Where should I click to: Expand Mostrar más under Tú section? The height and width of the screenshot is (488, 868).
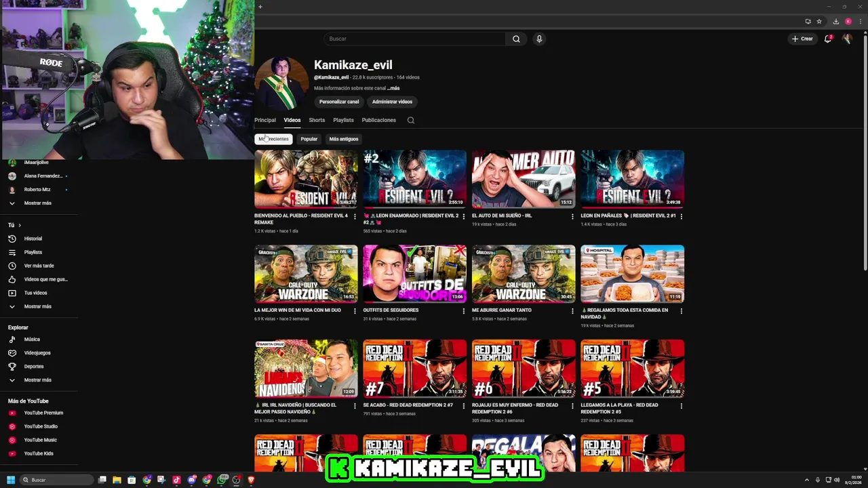tap(38, 306)
